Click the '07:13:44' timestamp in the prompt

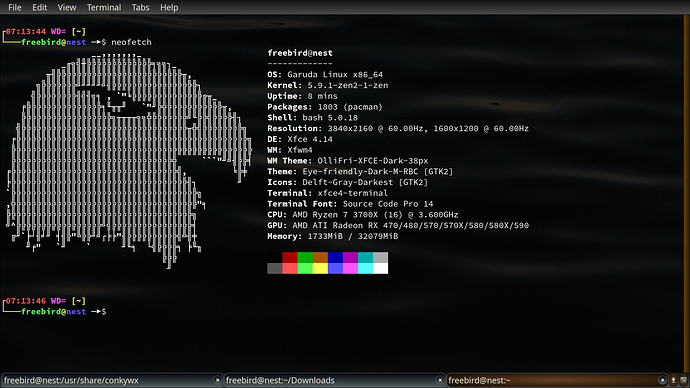26,32
